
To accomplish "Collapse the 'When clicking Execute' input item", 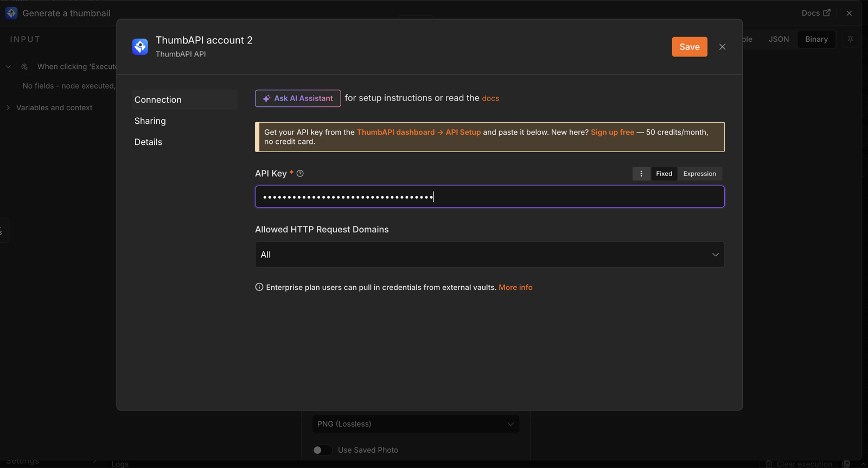I will pyautogui.click(x=8, y=67).
